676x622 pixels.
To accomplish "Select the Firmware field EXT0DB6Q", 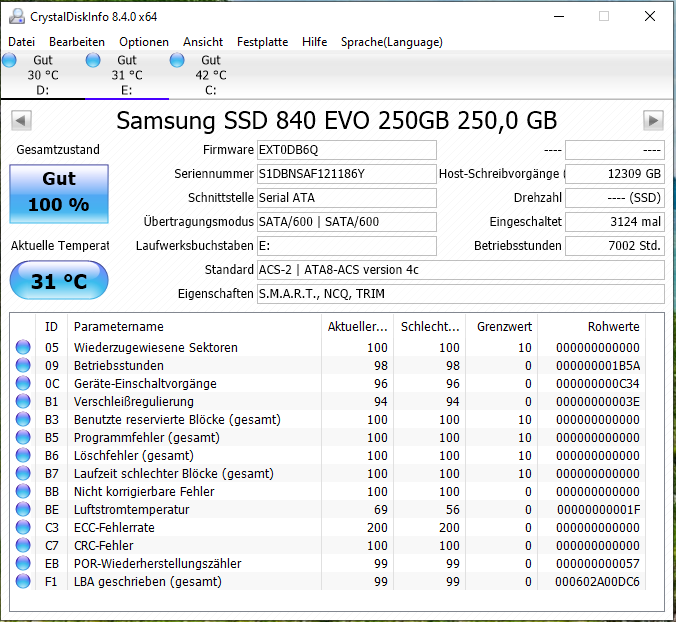I will tap(347, 150).
